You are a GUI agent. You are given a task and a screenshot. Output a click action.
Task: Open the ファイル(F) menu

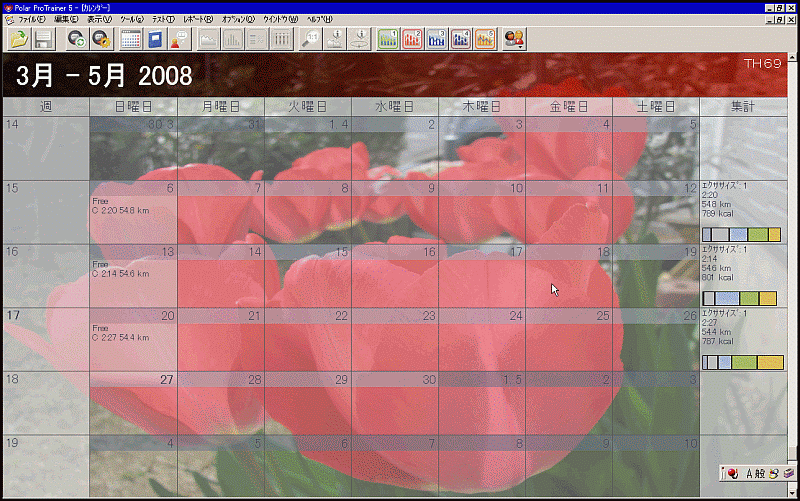(32, 19)
